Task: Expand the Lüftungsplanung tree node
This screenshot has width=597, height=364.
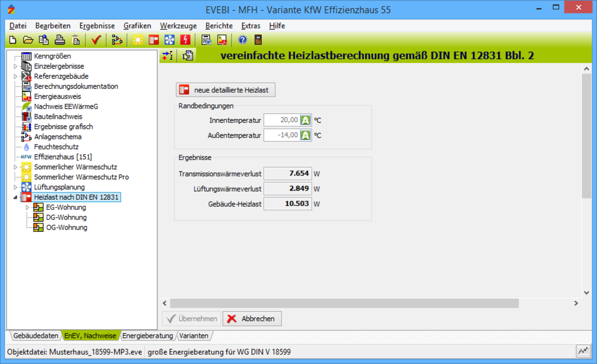Action: [15, 187]
